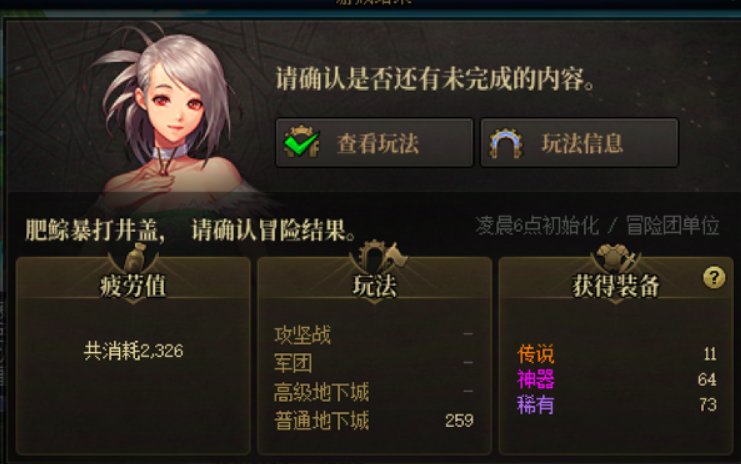The width and height of the screenshot is (741, 464).
Task: Click the blue arch gate icon
Action: pos(506,143)
